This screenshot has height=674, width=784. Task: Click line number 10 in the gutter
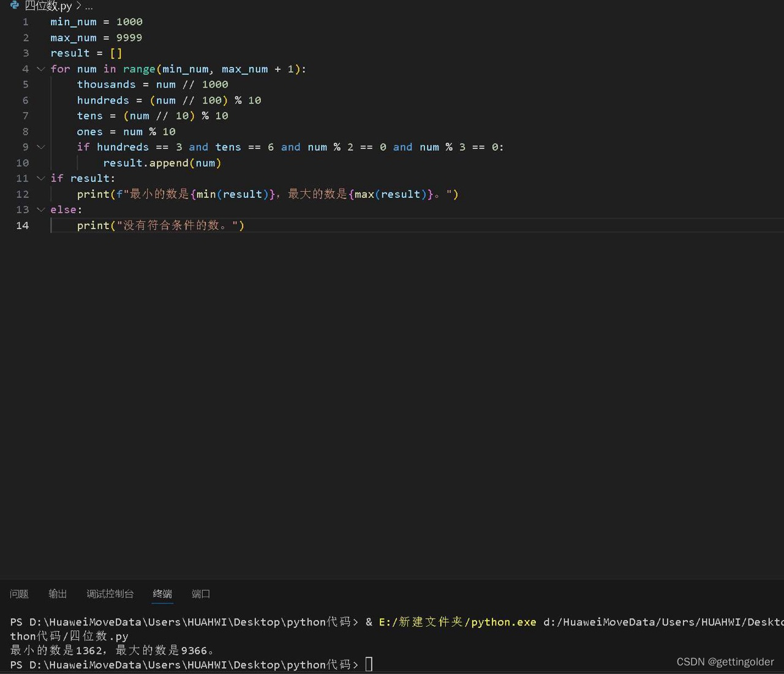pyautogui.click(x=23, y=163)
